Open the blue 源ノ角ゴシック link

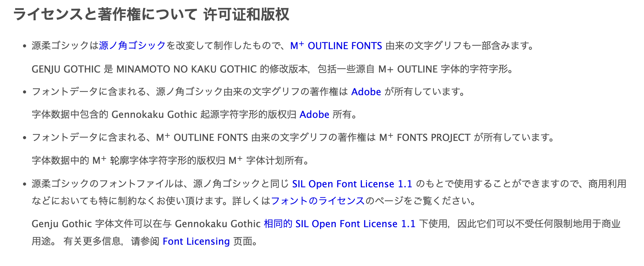[x=132, y=46]
